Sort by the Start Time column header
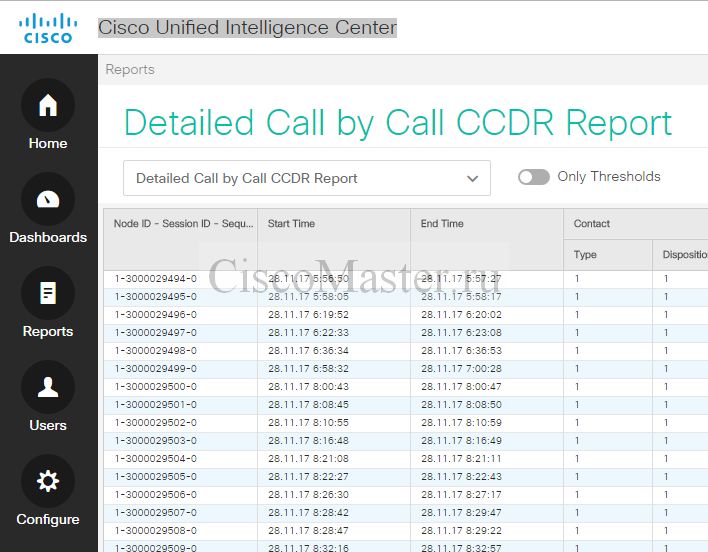 334,239
